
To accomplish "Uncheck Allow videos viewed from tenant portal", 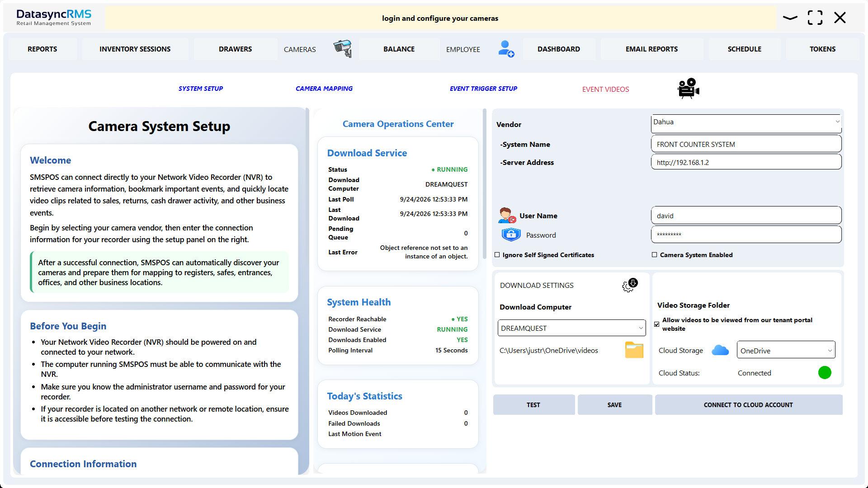I will (656, 324).
